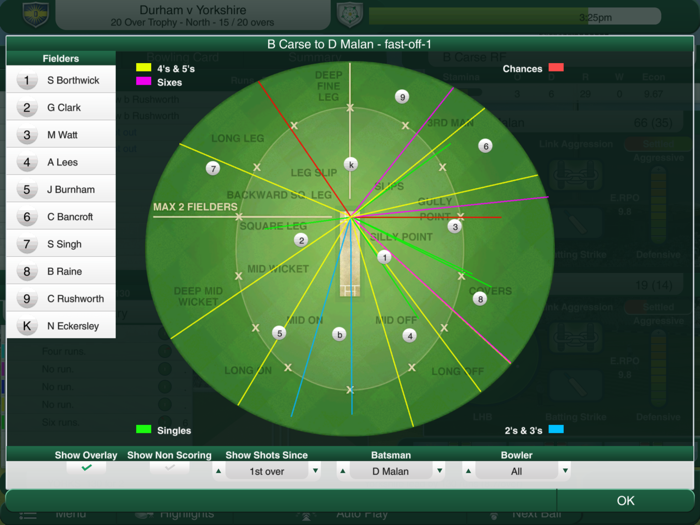Click the K badge beside N Eckersley
700x525 pixels.
click(27, 326)
